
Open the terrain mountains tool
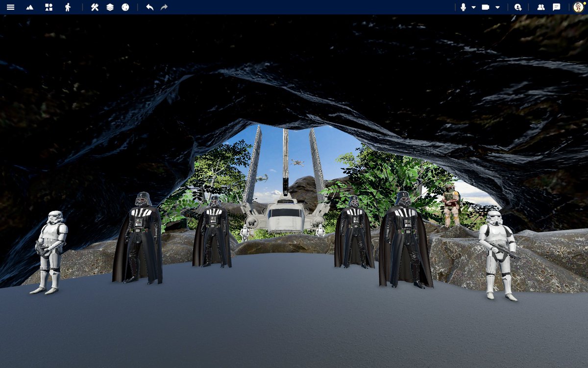(x=29, y=7)
